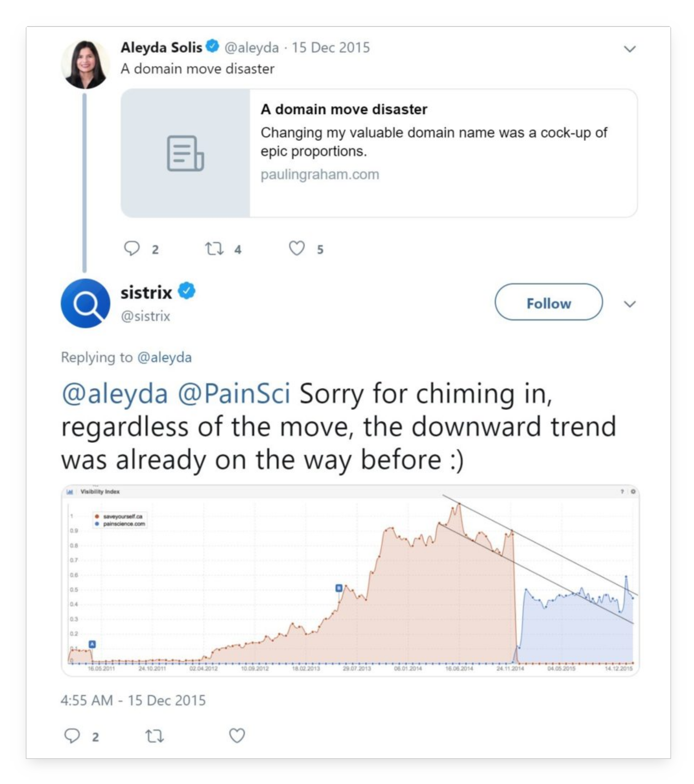Click the B marker on the chart
This screenshot has width=694, height=784.
pos(339,588)
